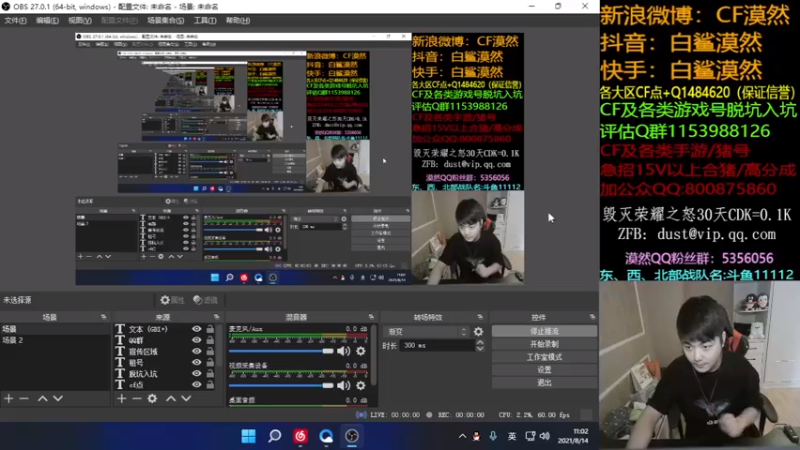This screenshot has width=800, height=450.
Task: Lock the QQ群 source
Action: [x=210, y=340]
